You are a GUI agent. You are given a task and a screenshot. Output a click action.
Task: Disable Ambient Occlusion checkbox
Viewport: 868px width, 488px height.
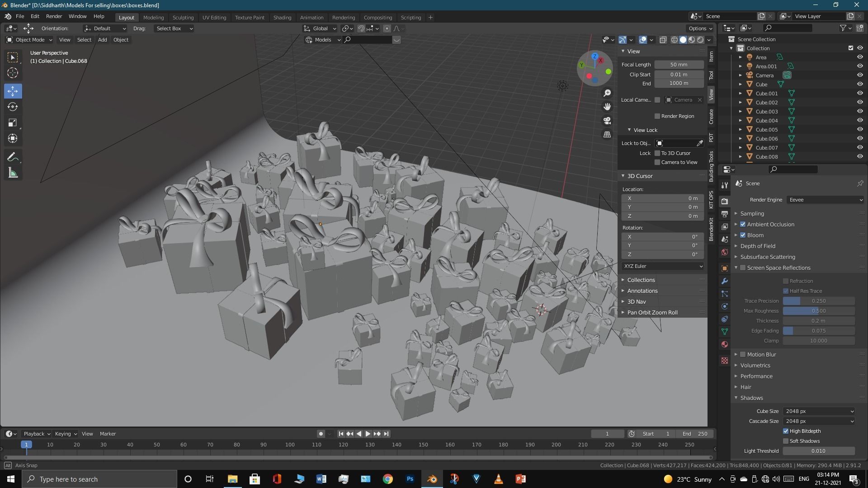[743, 225]
